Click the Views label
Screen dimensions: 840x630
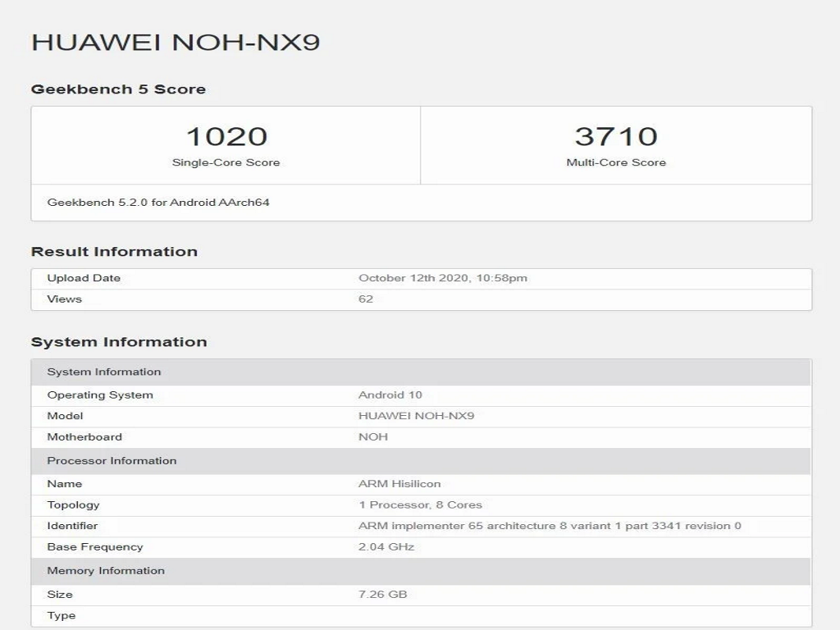click(x=64, y=299)
